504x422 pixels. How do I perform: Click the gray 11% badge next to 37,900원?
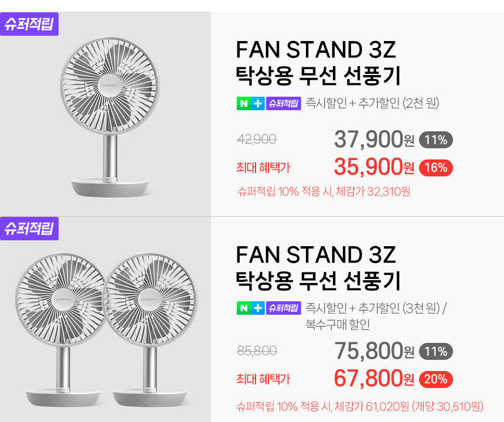[435, 140]
